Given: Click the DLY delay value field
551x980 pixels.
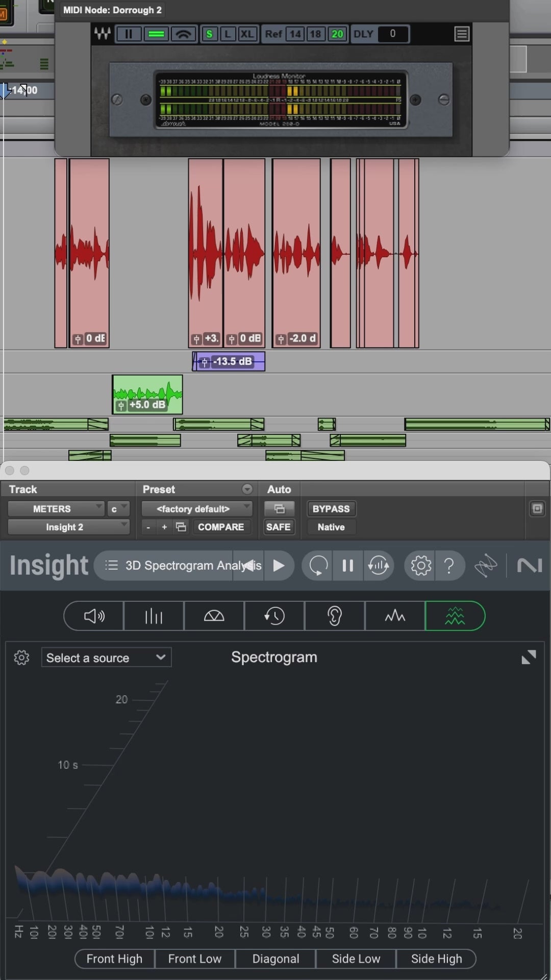Looking at the screenshot, I should pyautogui.click(x=392, y=34).
